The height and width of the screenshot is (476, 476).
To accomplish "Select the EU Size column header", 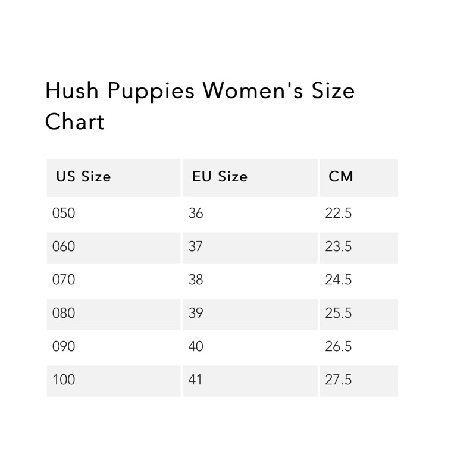I will click(x=220, y=177).
